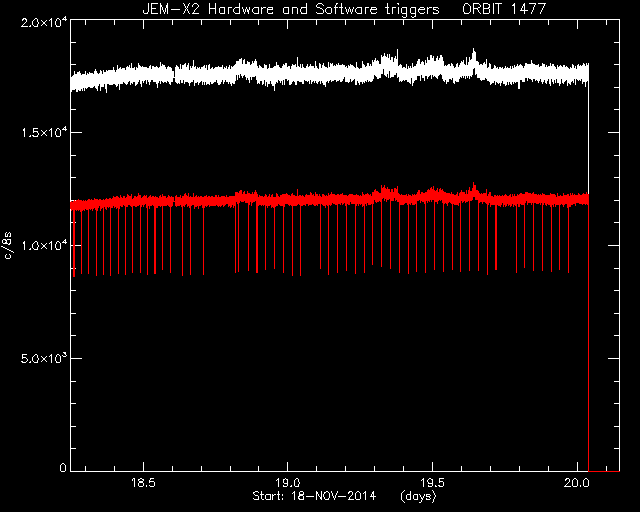Click the '(days)' unit text on x-axis
The image size is (640, 512).
(x=418, y=496)
